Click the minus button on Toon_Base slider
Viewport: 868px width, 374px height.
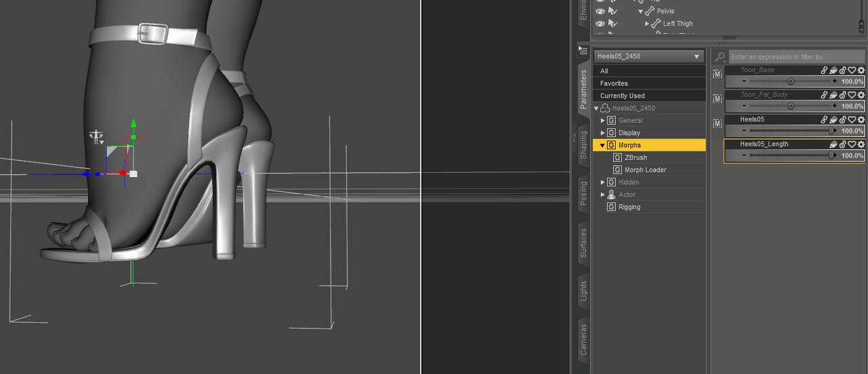(744, 81)
